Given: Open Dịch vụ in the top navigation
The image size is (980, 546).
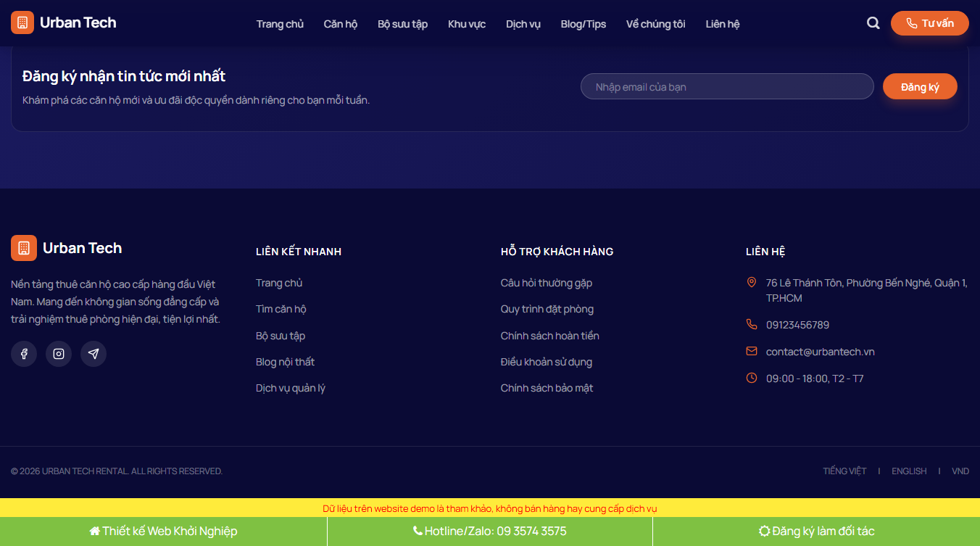Looking at the screenshot, I should tap(523, 24).
